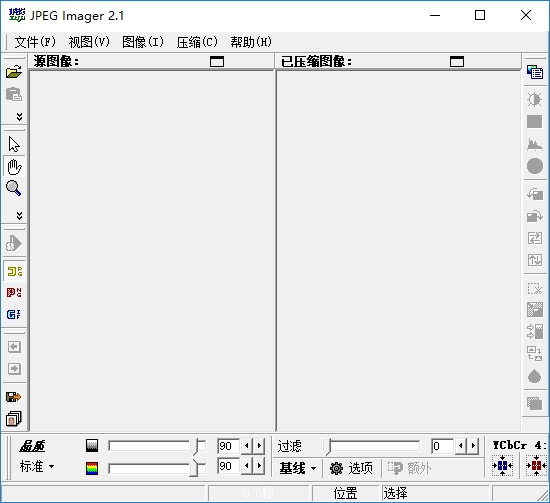Open the 标准 quality dropdown
This screenshot has height=503, width=550.
(x=37, y=467)
